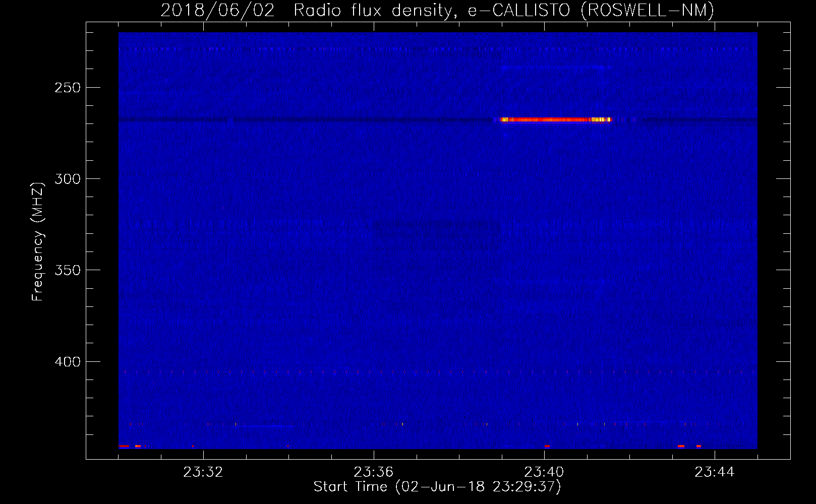This screenshot has height=504, width=816.
Task: Click the 400 frequency tick label
Action: point(68,362)
